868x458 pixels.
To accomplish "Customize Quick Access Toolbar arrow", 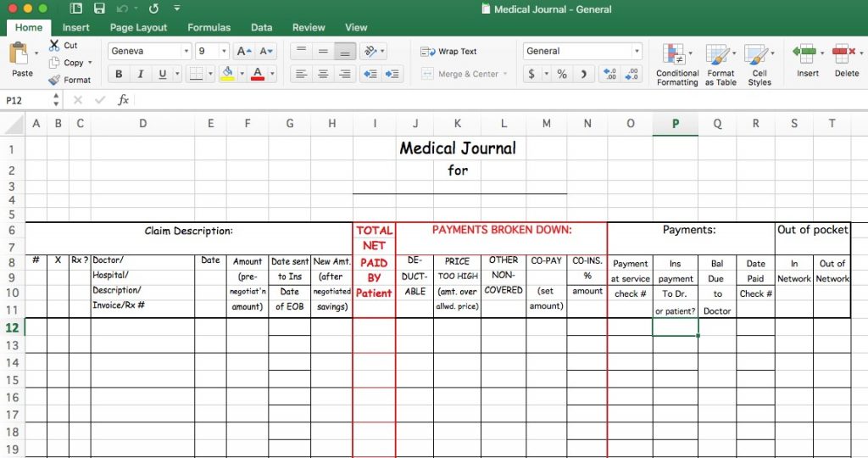I will tap(176, 8).
